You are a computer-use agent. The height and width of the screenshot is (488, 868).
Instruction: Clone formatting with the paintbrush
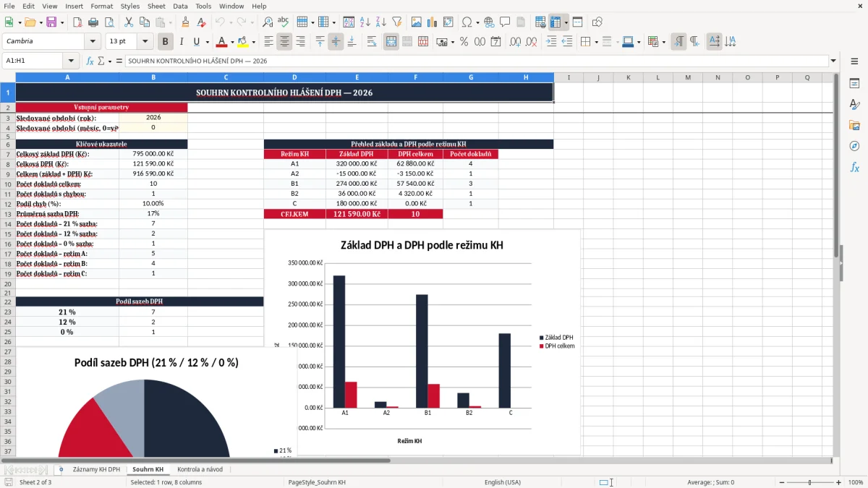coord(185,22)
